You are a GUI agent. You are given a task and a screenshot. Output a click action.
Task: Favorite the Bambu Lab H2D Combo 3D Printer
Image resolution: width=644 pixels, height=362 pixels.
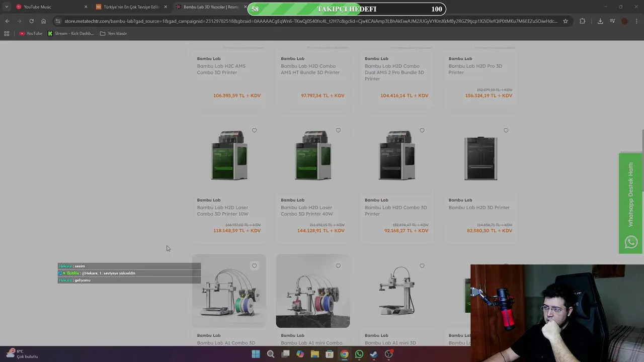pyautogui.click(x=422, y=130)
